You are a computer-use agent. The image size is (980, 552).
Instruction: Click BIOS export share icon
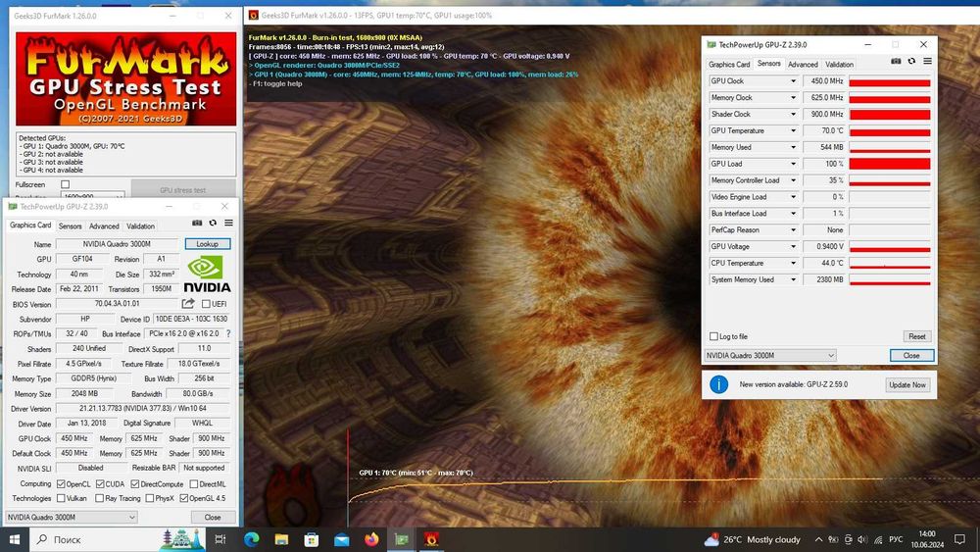pyautogui.click(x=187, y=303)
